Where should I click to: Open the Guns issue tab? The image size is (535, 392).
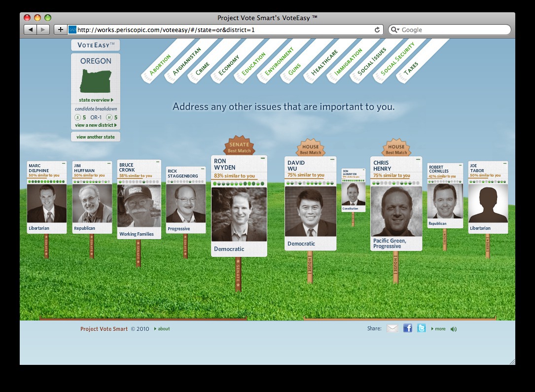tap(294, 69)
